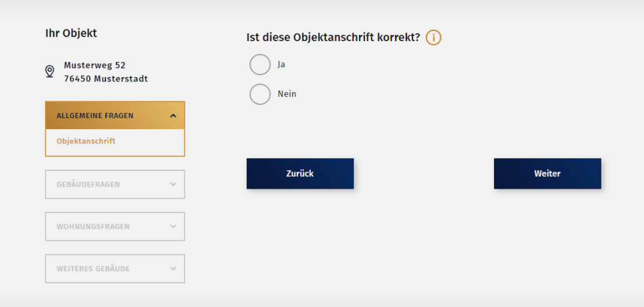Click the 76450 Musterstadt postal line
The width and height of the screenshot is (644, 307).
pyautogui.click(x=105, y=79)
